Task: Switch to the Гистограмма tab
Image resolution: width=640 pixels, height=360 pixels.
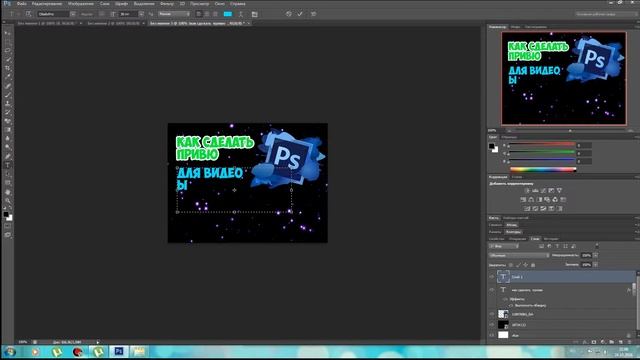Action: pos(536,27)
